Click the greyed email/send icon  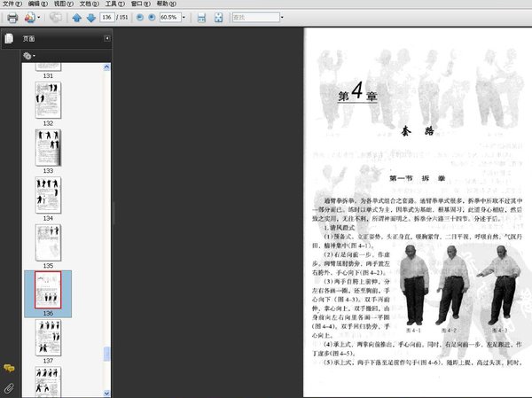(56, 18)
